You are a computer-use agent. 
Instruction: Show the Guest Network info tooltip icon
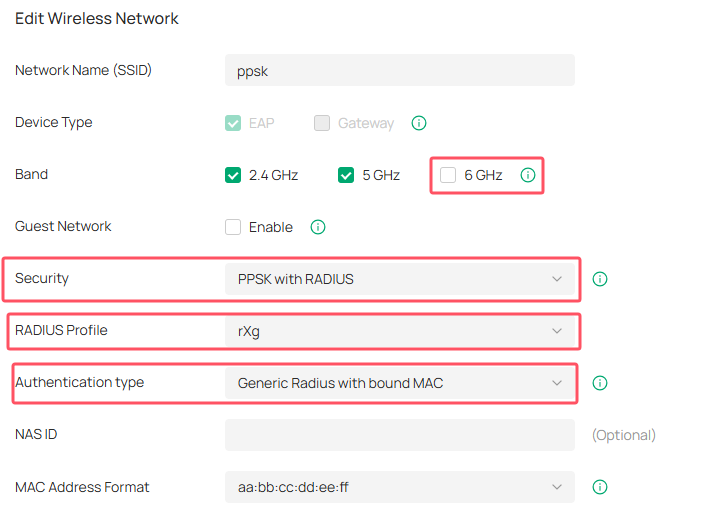[x=318, y=227]
